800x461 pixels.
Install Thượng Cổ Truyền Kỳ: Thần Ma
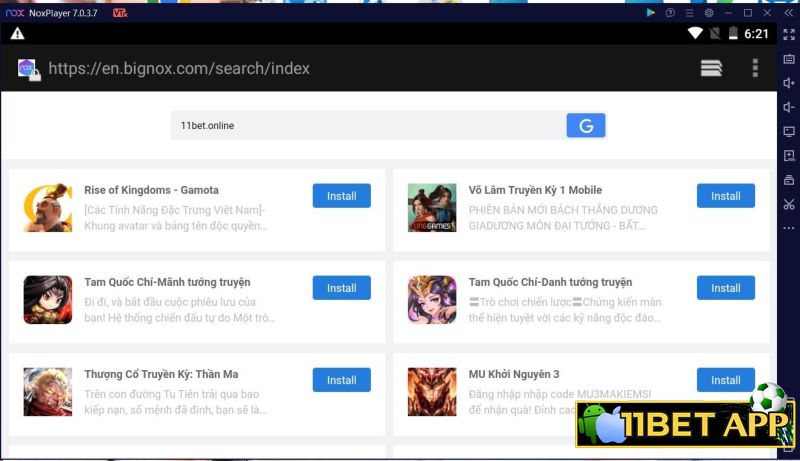[341, 380]
